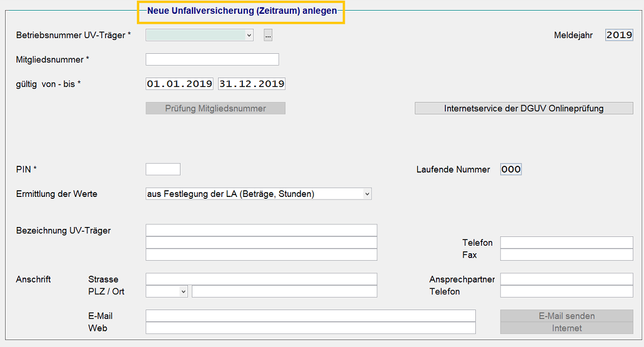Click the Ort city name field

[x=284, y=291]
